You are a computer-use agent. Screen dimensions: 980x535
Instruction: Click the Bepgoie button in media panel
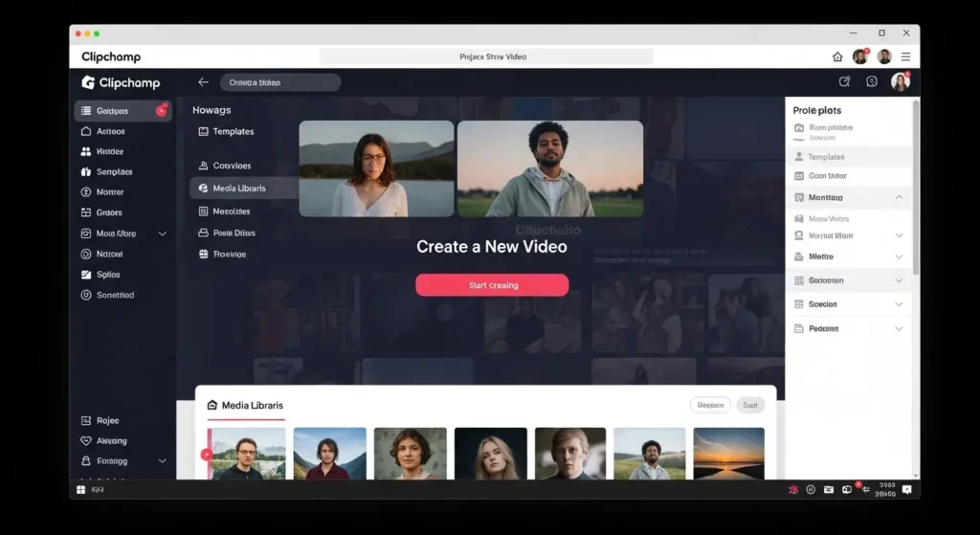[x=710, y=405]
